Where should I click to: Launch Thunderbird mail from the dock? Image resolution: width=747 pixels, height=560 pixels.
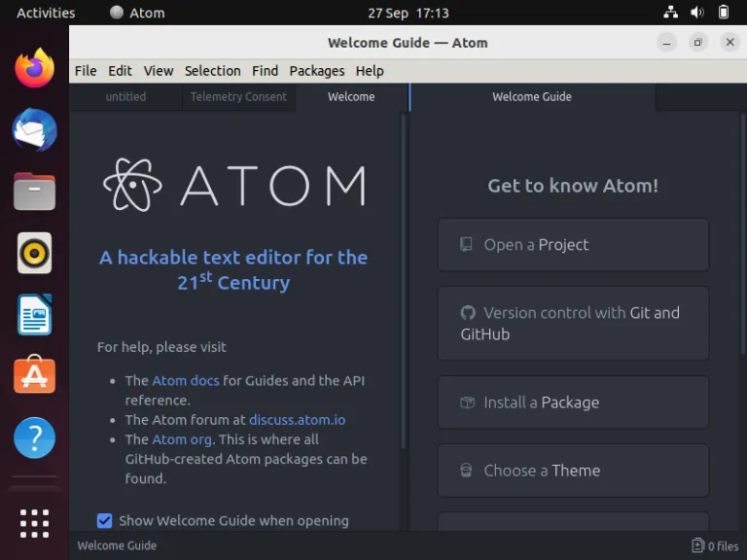[34, 130]
